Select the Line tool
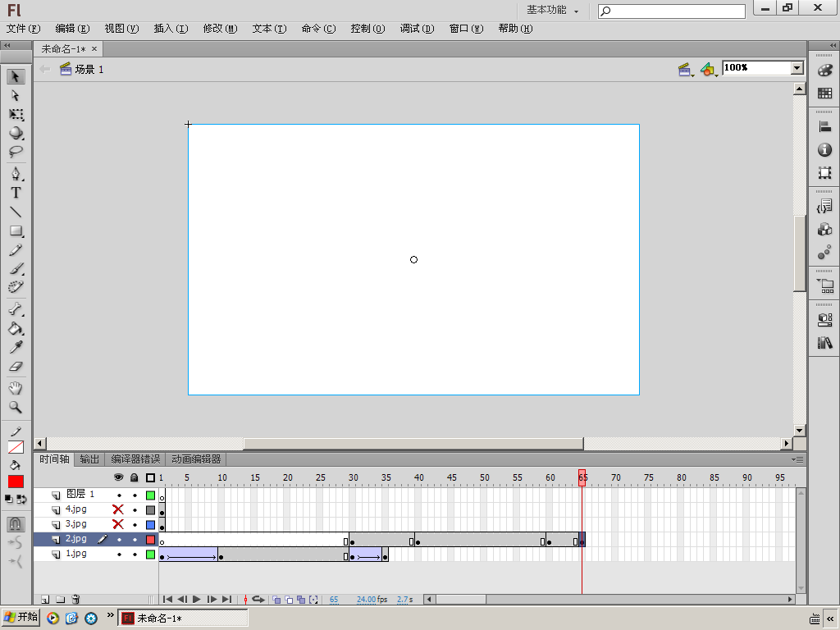 [x=16, y=212]
